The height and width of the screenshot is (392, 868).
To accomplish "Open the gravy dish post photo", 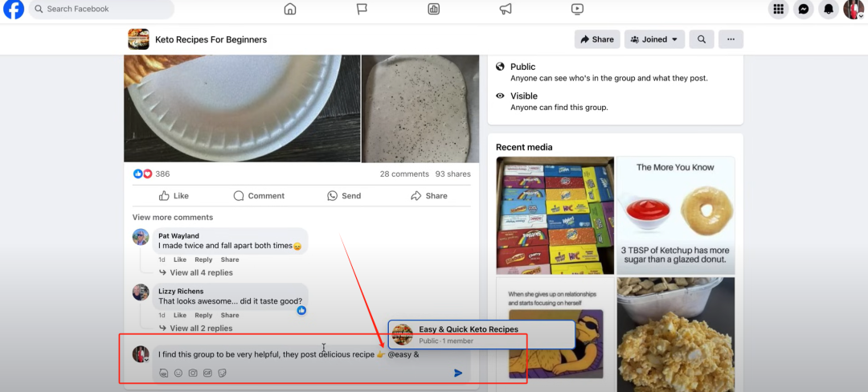I will pyautogui.click(x=420, y=108).
